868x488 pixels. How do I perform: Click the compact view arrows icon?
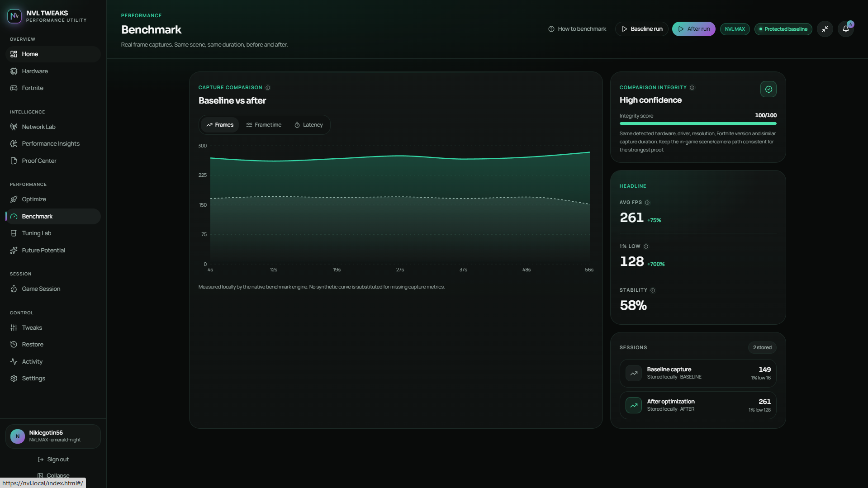point(825,29)
